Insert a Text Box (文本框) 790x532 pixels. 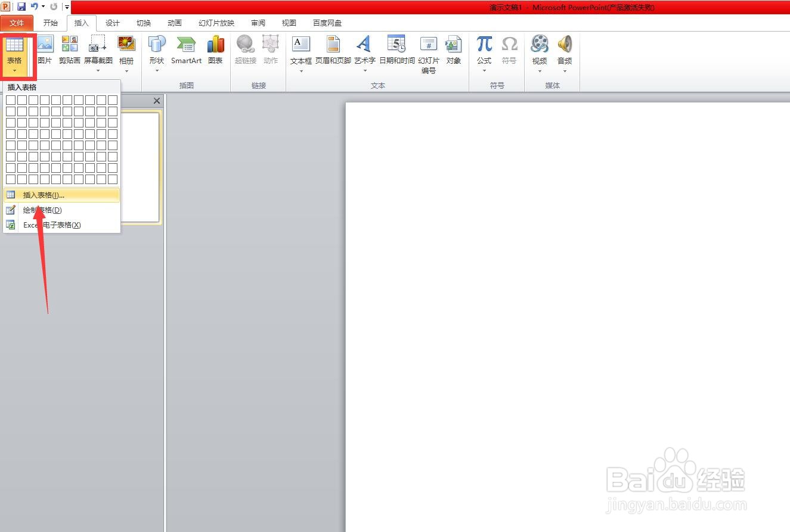301,54
